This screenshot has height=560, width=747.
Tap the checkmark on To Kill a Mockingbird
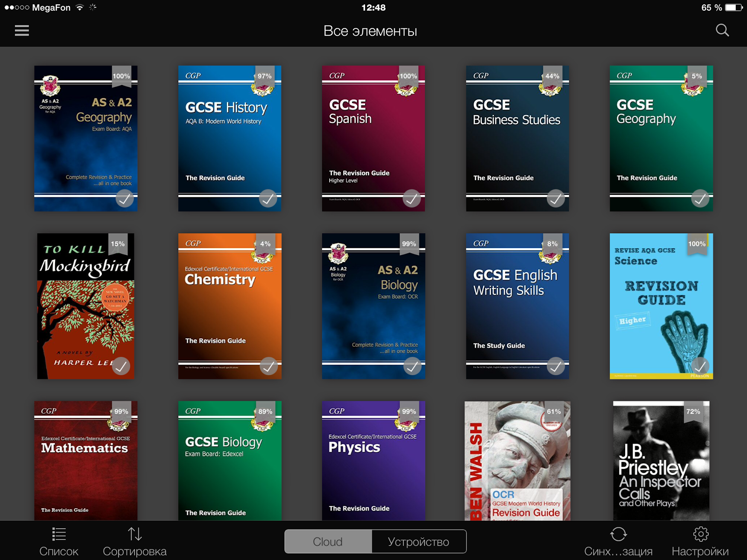[121, 367]
